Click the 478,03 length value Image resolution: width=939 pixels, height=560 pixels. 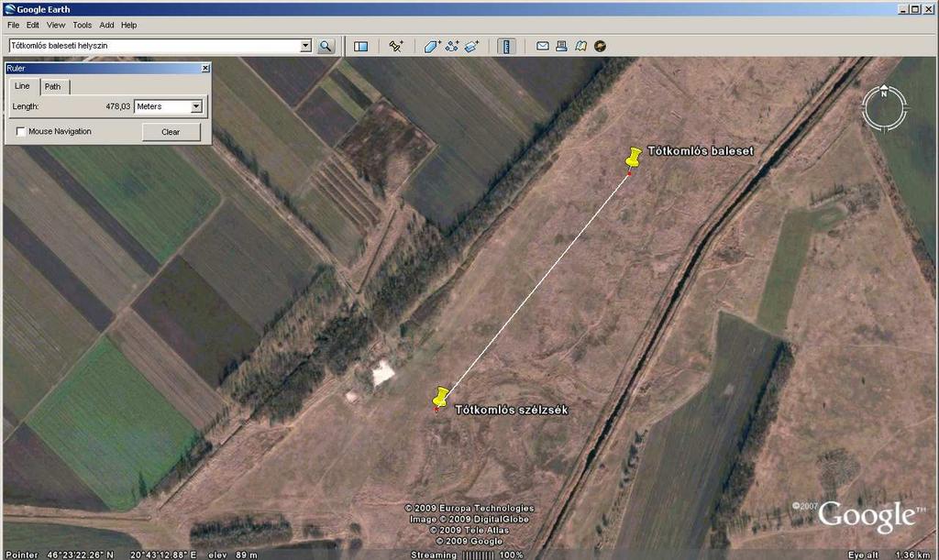tap(118, 106)
